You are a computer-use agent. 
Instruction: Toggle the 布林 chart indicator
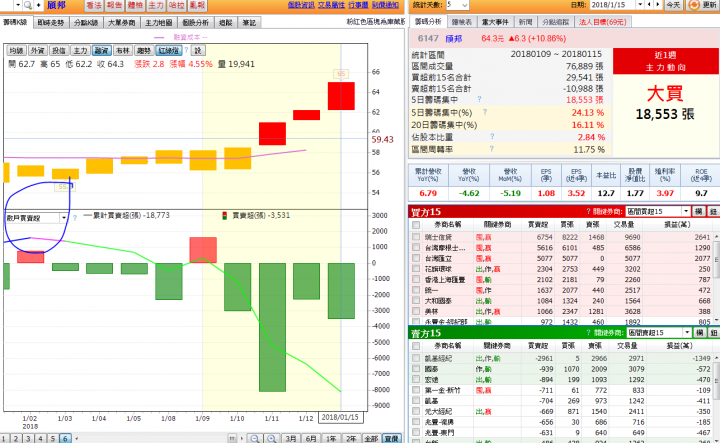point(122,50)
